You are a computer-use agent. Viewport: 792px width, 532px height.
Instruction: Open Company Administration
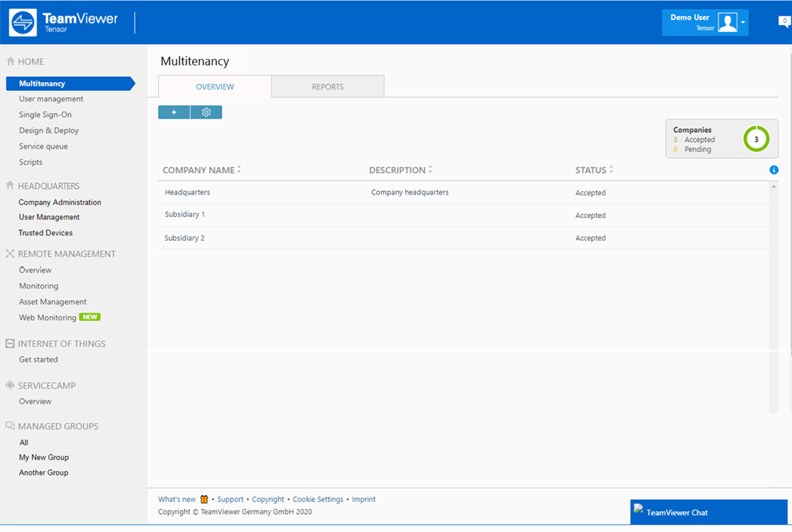pos(60,202)
